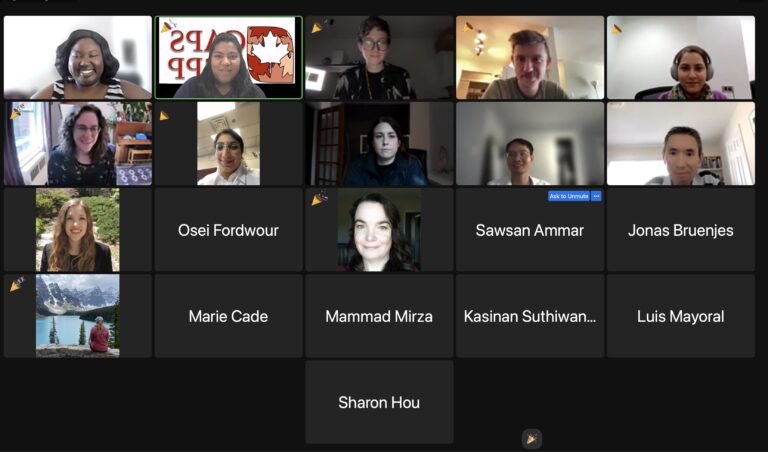The image size is (768, 452).
Task: Click party emoji on mountain lake tile
Action: tap(17, 284)
